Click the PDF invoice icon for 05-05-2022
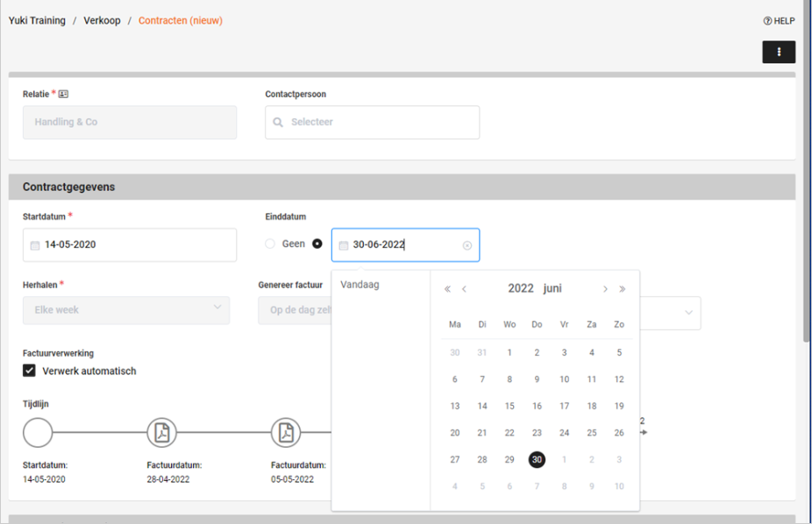The image size is (812, 524). (x=286, y=433)
